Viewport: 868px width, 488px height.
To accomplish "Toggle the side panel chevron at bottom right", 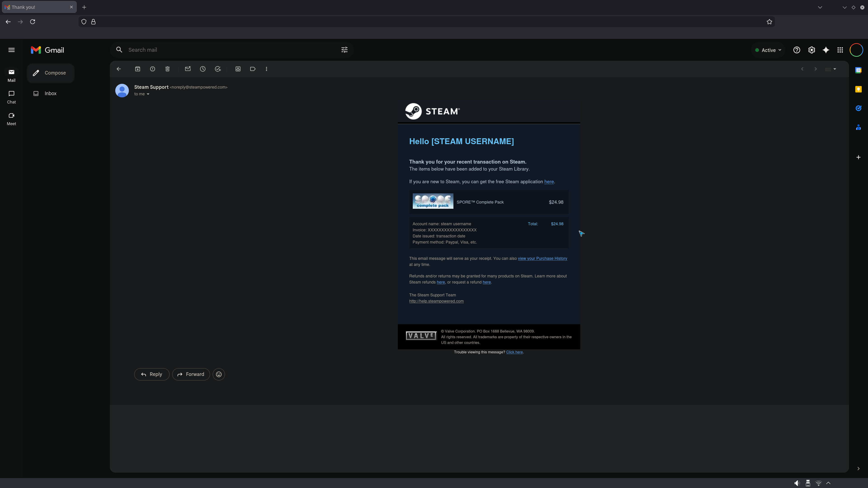I will click(x=859, y=469).
